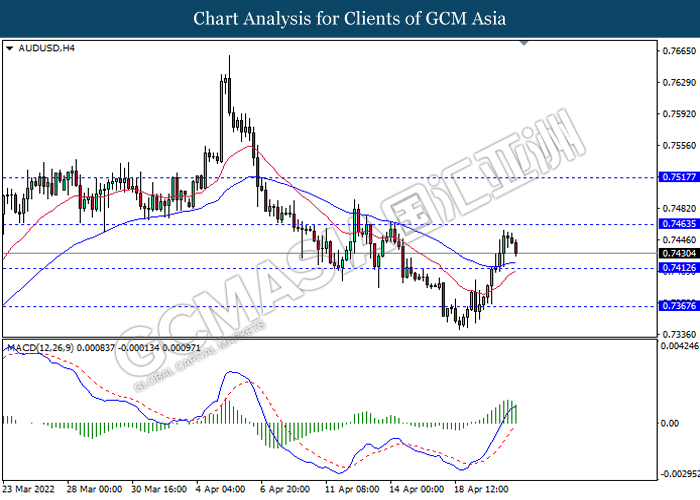700x500 pixels.
Task: Click the MACD -0.002952 scale value
Action: tap(679, 473)
